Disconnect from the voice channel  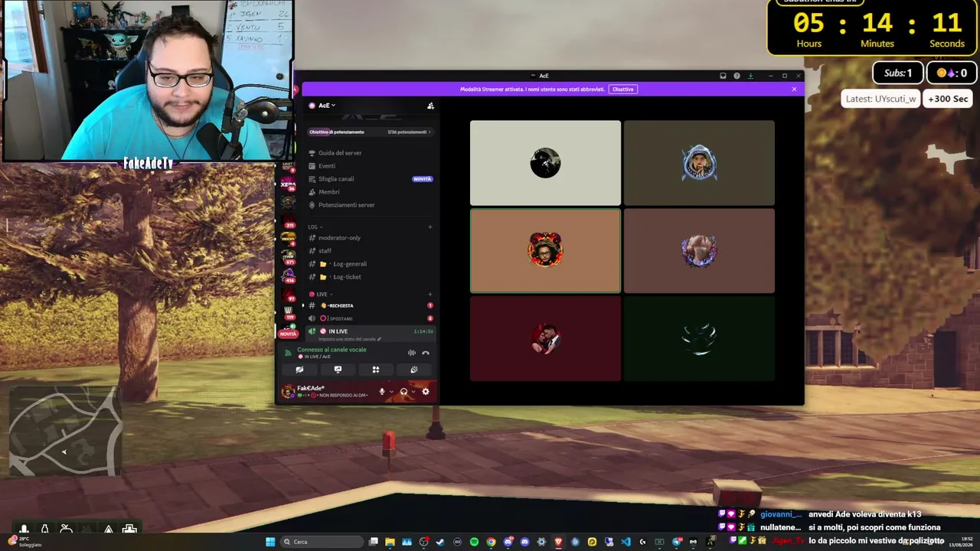(x=426, y=353)
